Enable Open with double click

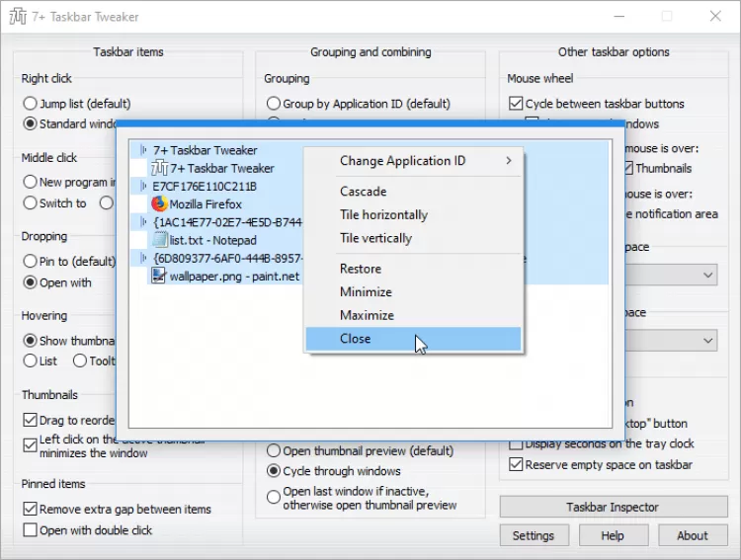(30, 530)
